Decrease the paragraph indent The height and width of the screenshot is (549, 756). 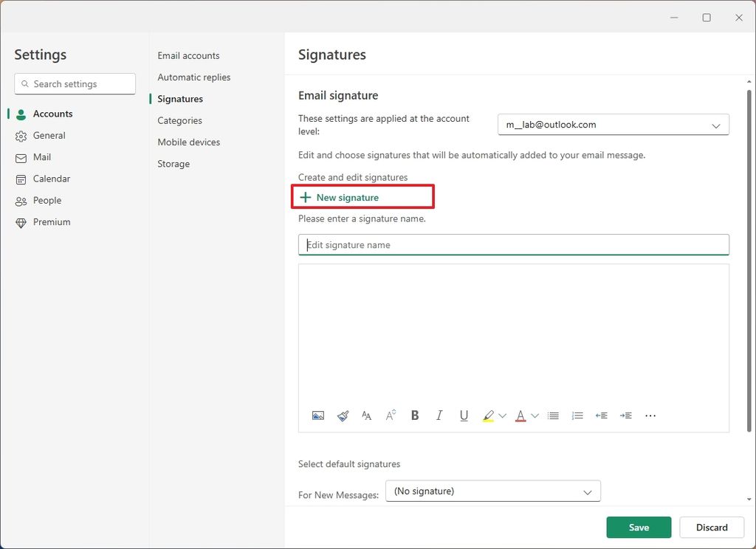pos(601,415)
